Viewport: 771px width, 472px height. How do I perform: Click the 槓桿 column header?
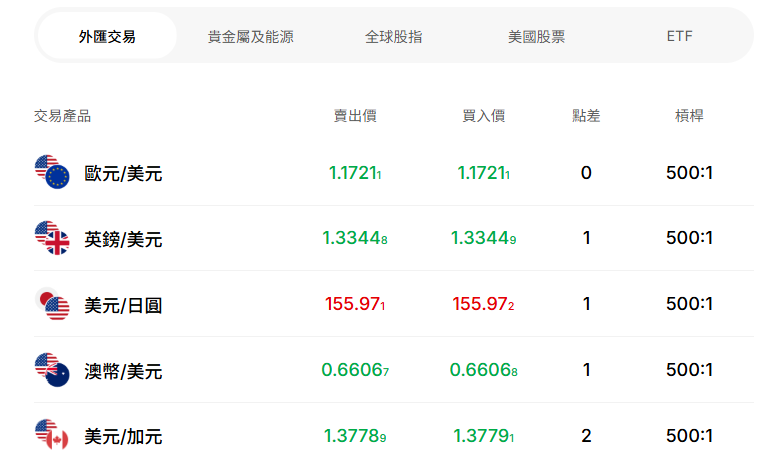(689, 116)
